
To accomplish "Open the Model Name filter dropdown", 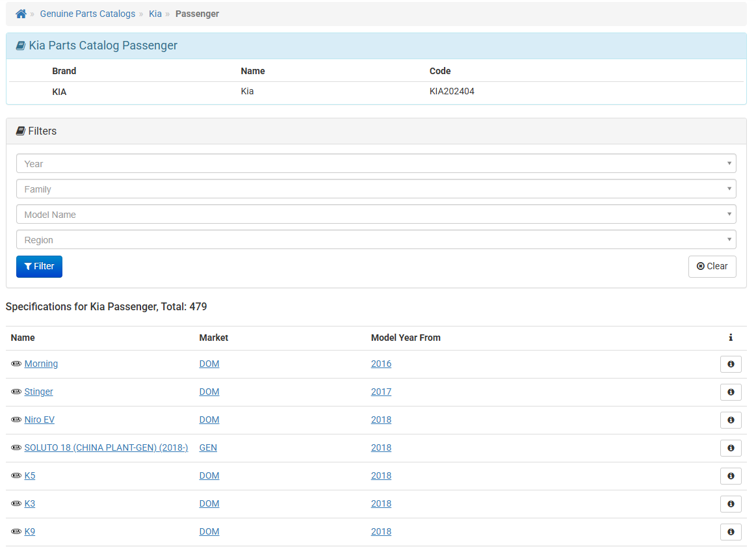I will [376, 214].
